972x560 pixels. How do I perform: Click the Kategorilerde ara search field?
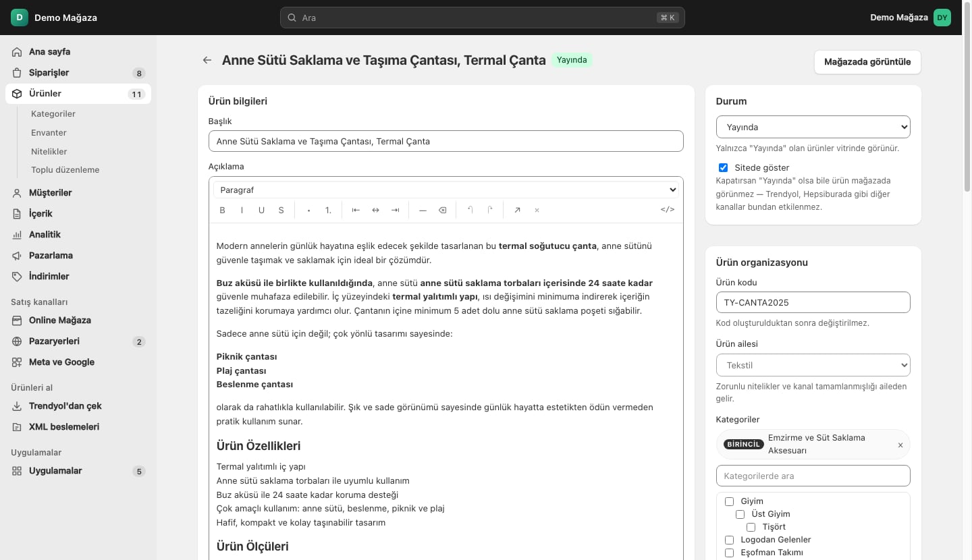(x=813, y=476)
